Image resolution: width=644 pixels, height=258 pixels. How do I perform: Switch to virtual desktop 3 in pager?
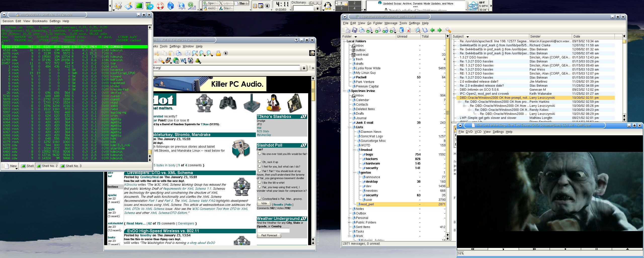click(x=341, y=8)
